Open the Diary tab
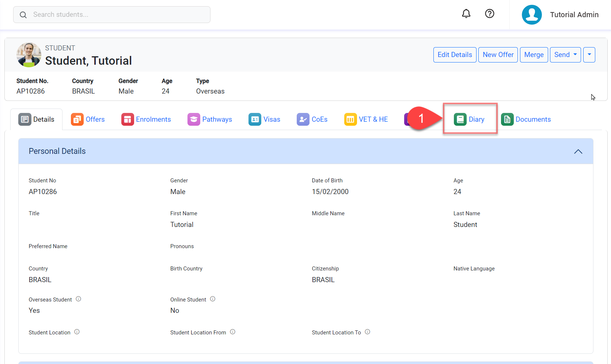The width and height of the screenshot is (611, 364). [x=470, y=120]
